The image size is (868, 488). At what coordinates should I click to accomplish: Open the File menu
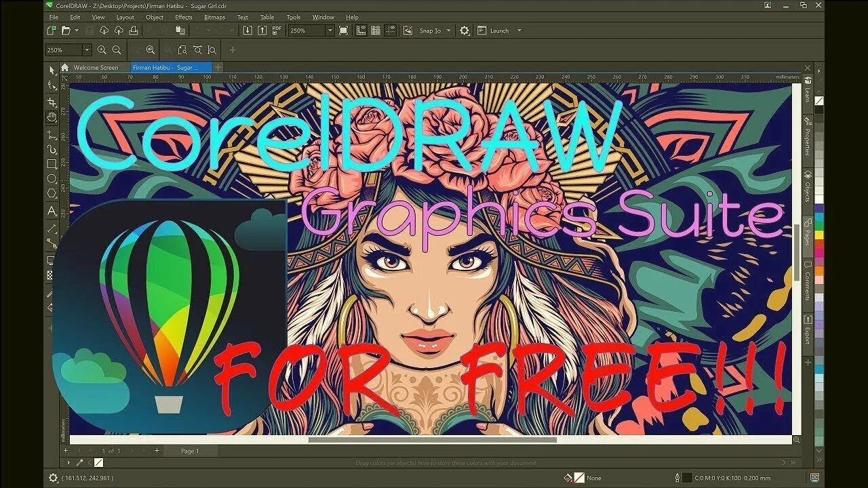[54, 17]
